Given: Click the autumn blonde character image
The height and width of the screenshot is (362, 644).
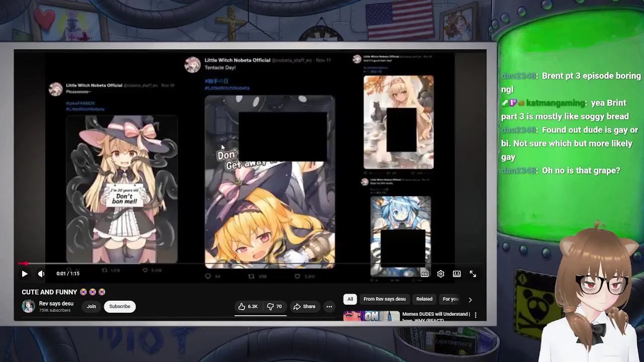Looking at the screenshot, I should tap(398, 122).
